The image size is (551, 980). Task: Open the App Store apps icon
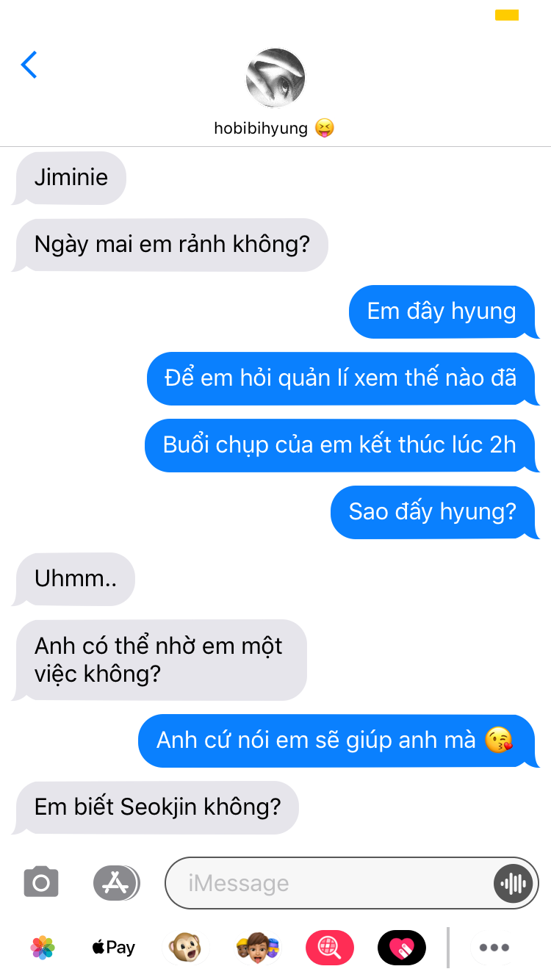point(116,882)
